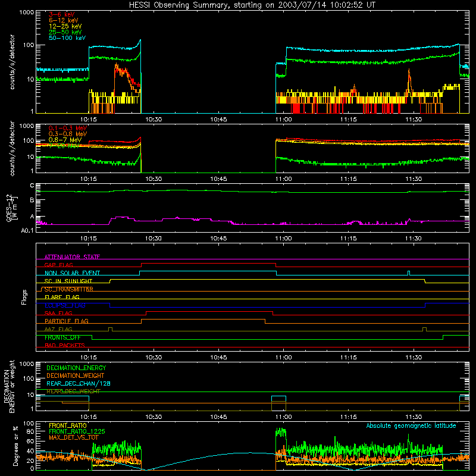Click the FRONT_RATIO legend label

68,425
